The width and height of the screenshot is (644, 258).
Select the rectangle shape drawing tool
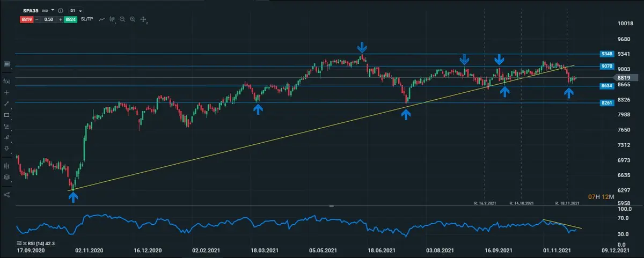[7, 115]
